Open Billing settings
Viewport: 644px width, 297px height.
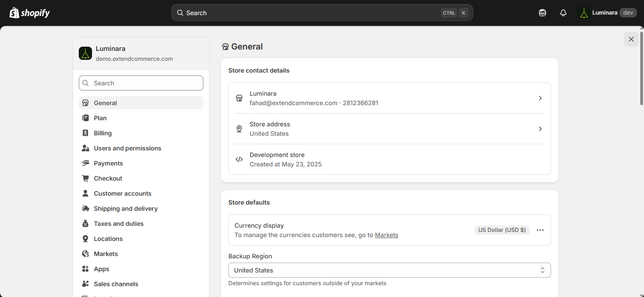(x=141, y=133)
